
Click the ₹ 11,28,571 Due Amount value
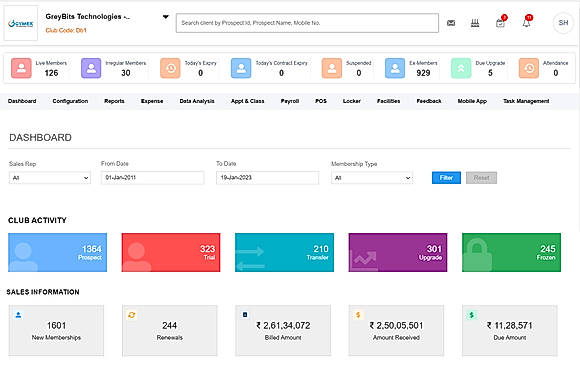[510, 326]
